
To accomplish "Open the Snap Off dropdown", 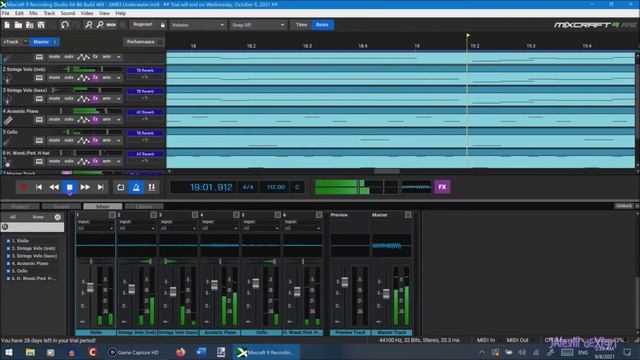I will point(258,25).
